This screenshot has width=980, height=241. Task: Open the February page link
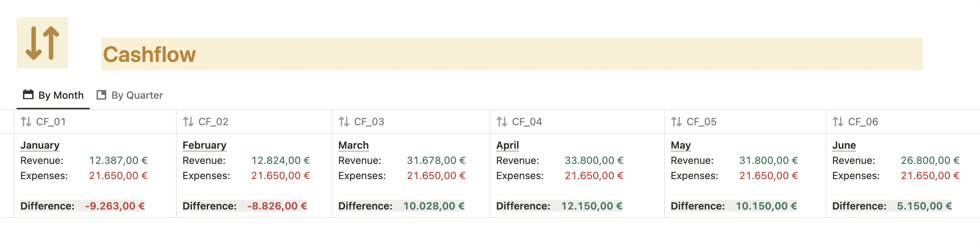[x=204, y=145]
